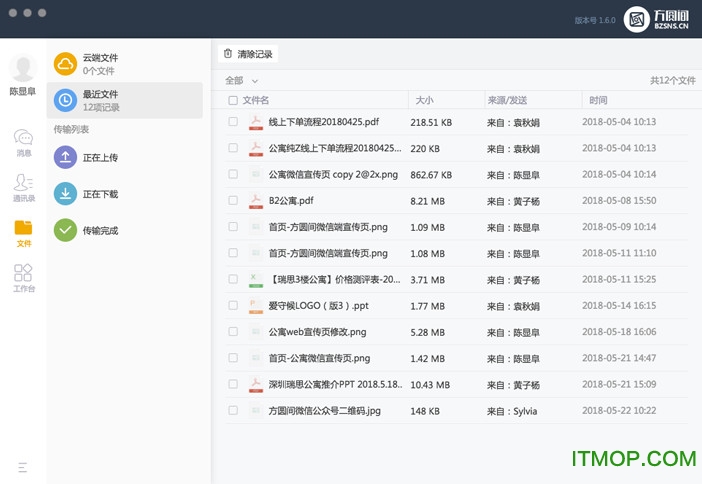Click timestamp 2018-05-08 15:50
The width and height of the screenshot is (702, 484).
pos(619,201)
